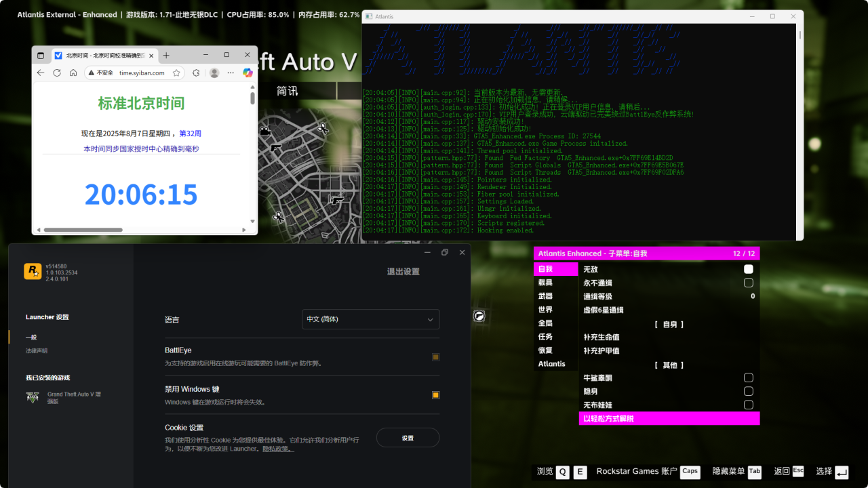Open the tab actions menu icon
Image resolution: width=868 pixels, height=488 pixels.
(x=40, y=55)
